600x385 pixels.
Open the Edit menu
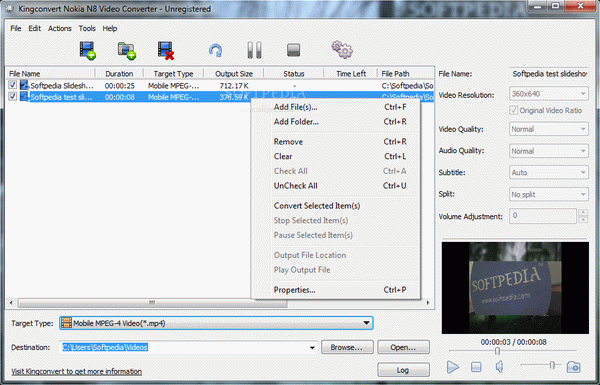pyautogui.click(x=34, y=28)
